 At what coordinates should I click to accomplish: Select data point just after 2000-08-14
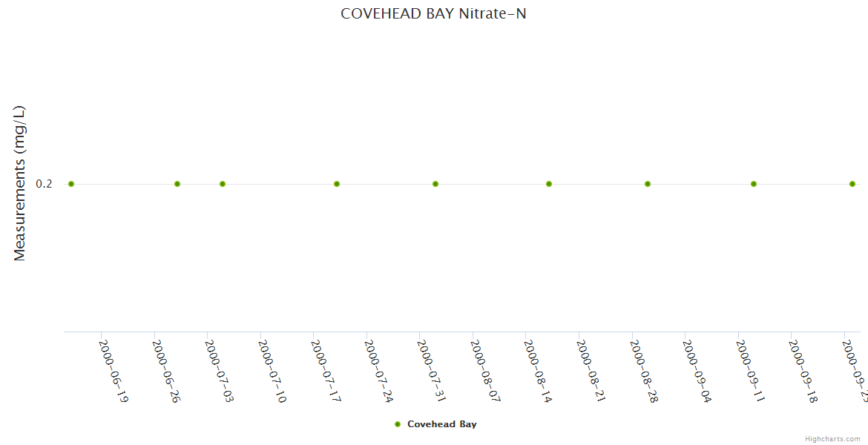pos(549,184)
